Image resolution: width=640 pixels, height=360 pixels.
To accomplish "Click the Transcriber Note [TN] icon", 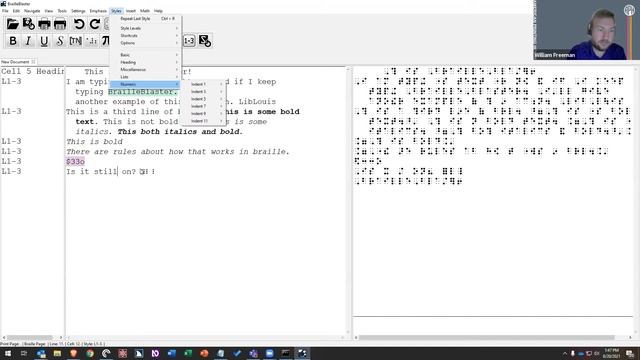I will pyautogui.click(x=76, y=41).
